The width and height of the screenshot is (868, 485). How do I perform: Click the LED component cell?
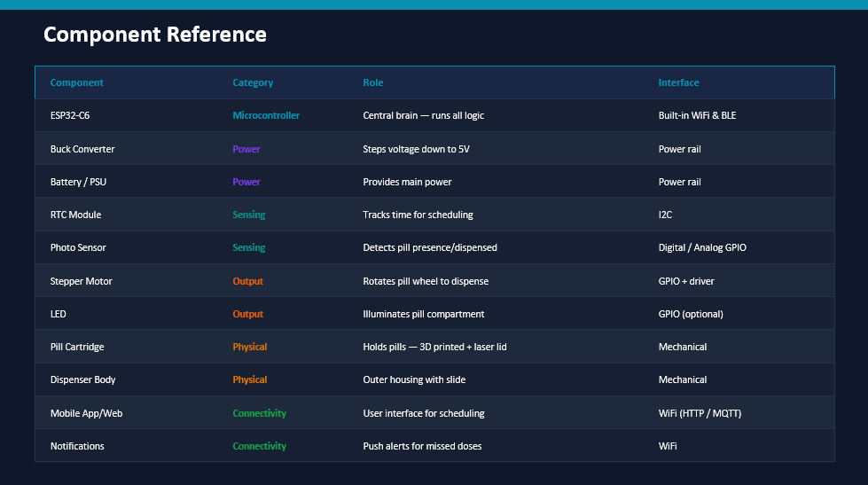pos(59,314)
